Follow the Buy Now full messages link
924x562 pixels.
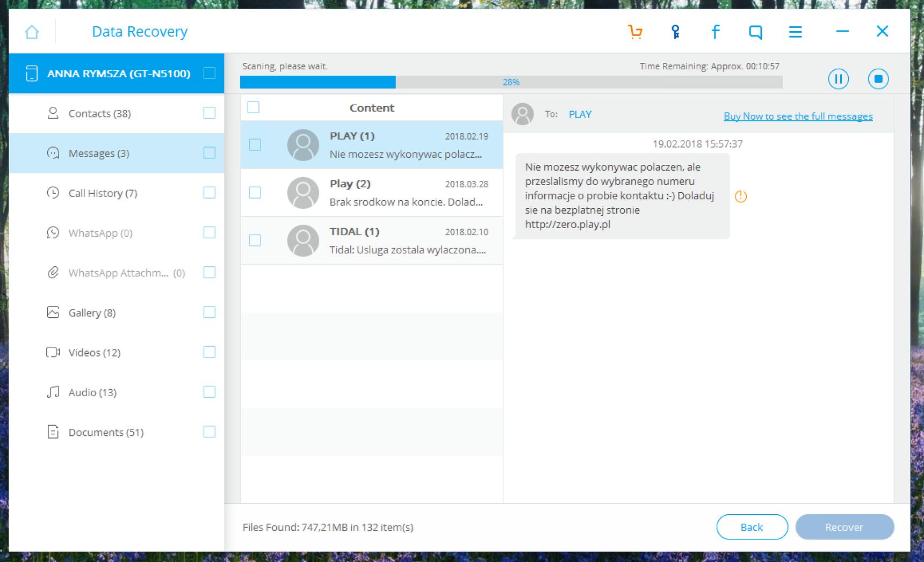pyautogui.click(x=798, y=116)
